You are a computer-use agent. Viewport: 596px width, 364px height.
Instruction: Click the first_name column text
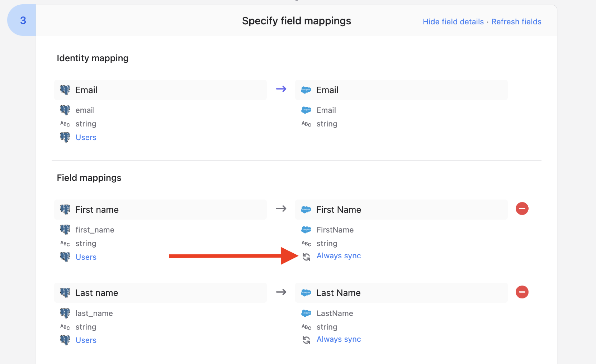pyautogui.click(x=95, y=230)
